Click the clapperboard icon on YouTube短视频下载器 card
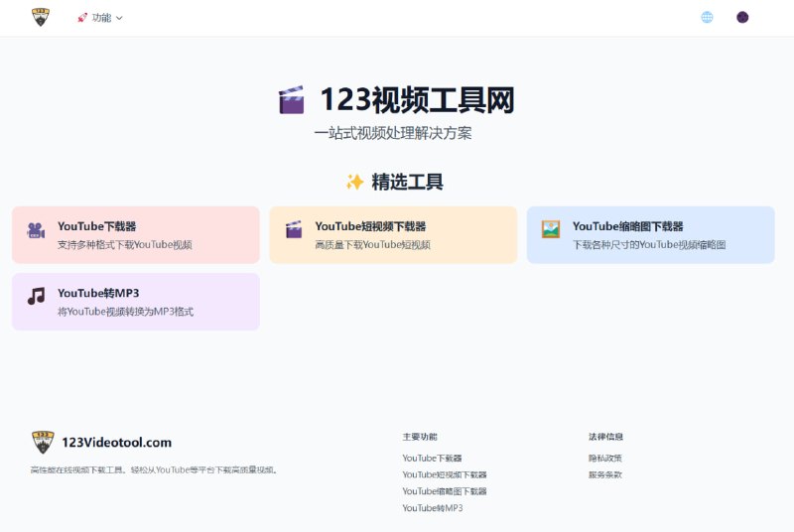 pos(294,230)
